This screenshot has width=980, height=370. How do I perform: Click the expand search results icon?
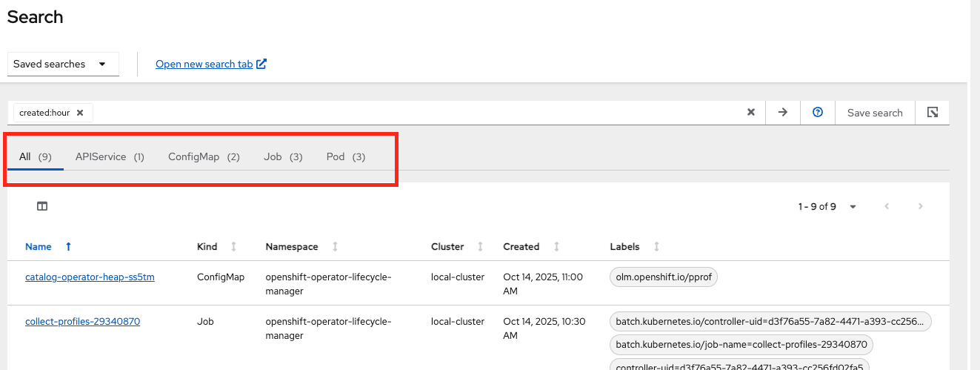(933, 113)
